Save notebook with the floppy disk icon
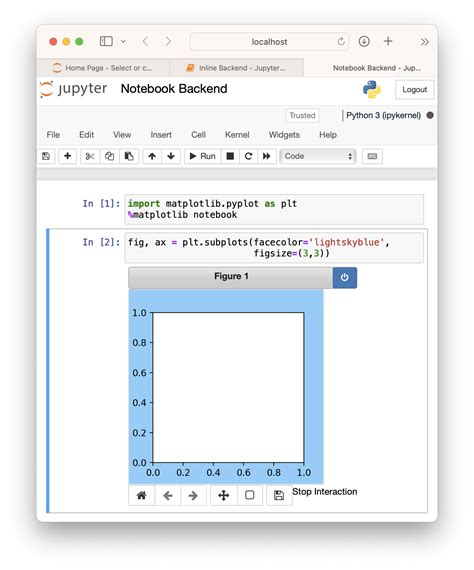Screen dimensions: 474x570 (x=46, y=156)
